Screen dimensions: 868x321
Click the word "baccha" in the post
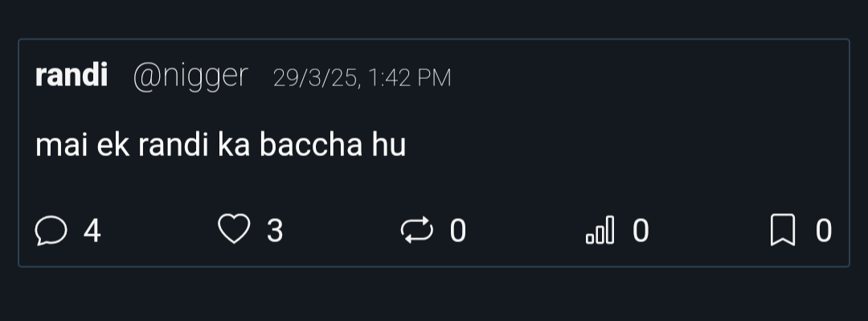tap(310, 146)
